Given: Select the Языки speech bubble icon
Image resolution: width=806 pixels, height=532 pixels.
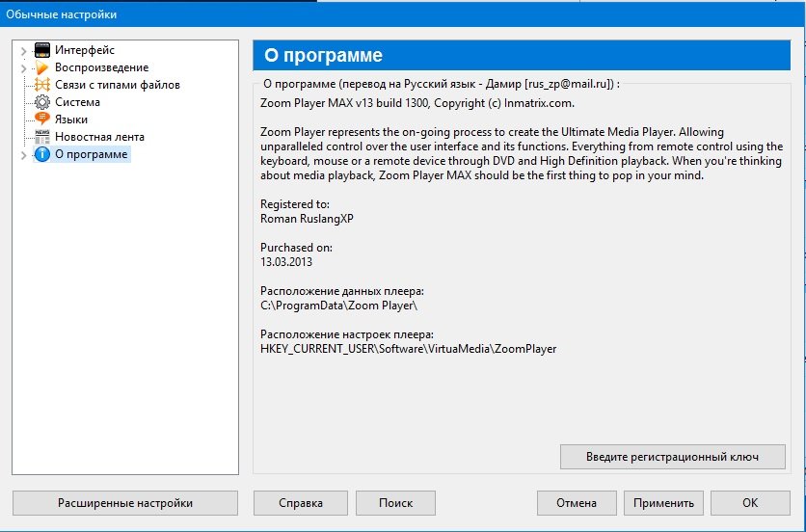Looking at the screenshot, I should coord(42,120).
